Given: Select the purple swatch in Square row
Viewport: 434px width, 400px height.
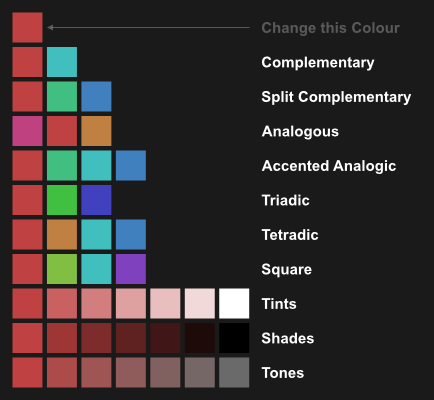Looking at the screenshot, I should (131, 269).
